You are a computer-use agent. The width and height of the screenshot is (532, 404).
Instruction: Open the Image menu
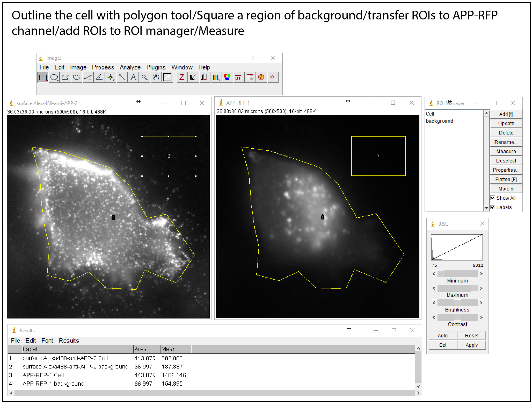tap(78, 67)
